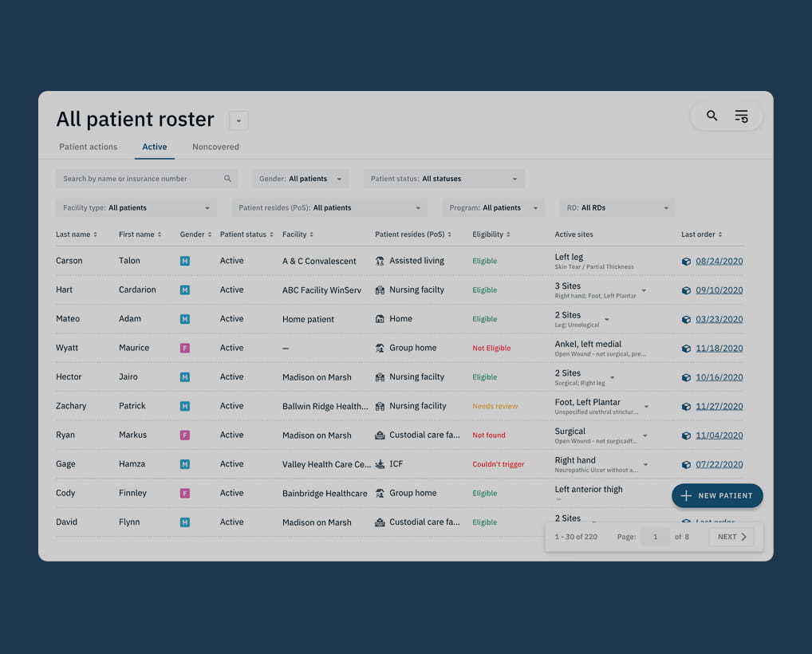
Task: Click Not found status for Ryan
Action: tap(489, 435)
